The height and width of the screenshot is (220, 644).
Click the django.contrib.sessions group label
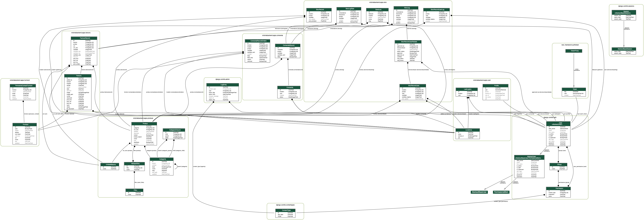[x=626, y=6]
